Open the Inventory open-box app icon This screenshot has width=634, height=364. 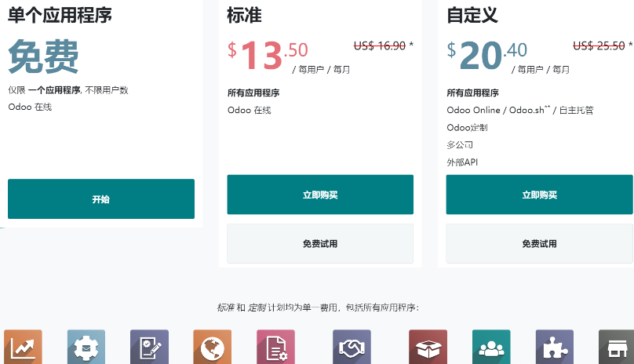(428, 347)
